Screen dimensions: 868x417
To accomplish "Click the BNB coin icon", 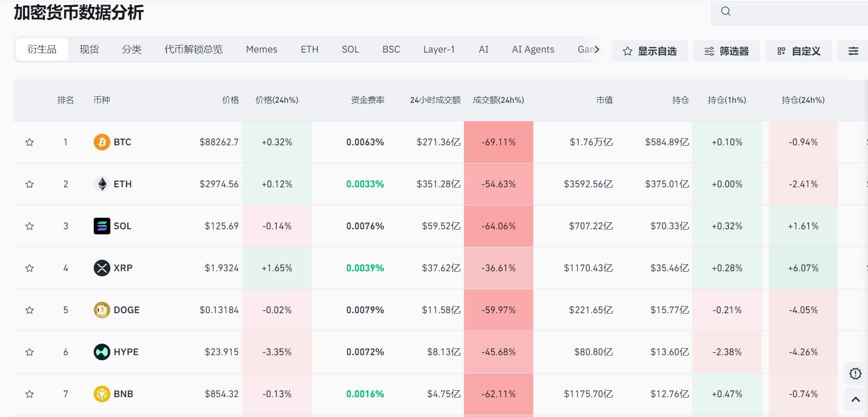I will (x=102, y=394).
